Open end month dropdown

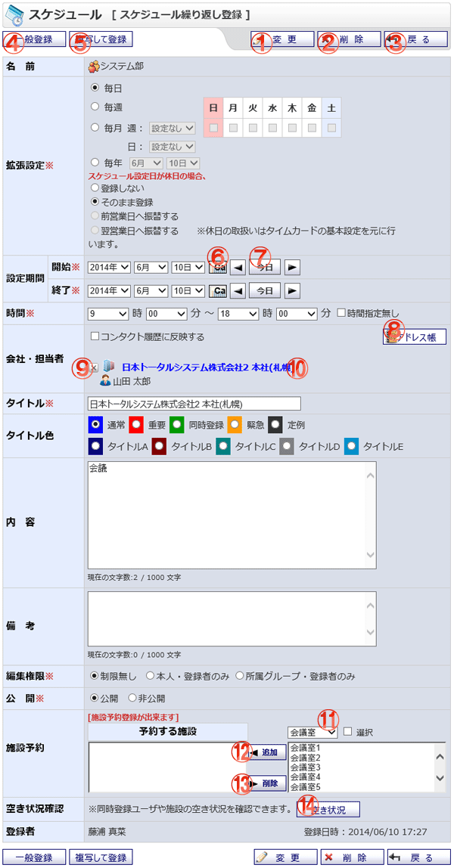pyautogui.click(x=151, y=290)
